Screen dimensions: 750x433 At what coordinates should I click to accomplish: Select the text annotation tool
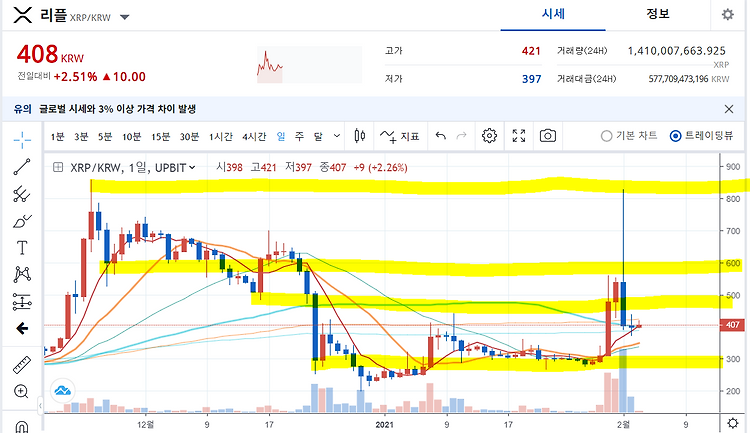tap(22, 248)
